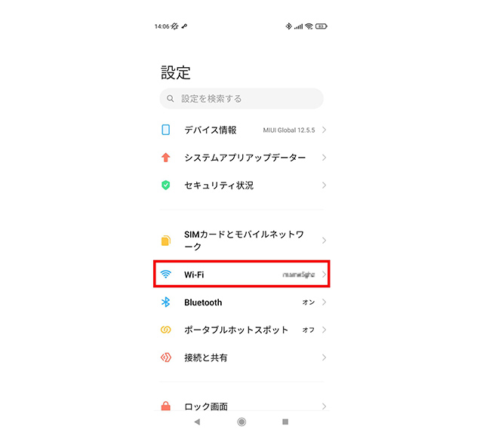
Task: Tap the blue Wi-Fi icon
Action: [166, 274]
